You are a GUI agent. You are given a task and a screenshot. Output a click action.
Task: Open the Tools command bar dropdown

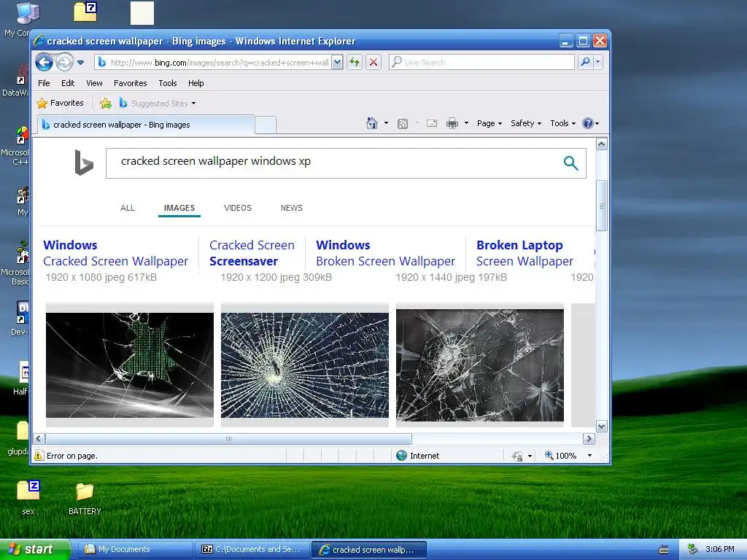562,123
